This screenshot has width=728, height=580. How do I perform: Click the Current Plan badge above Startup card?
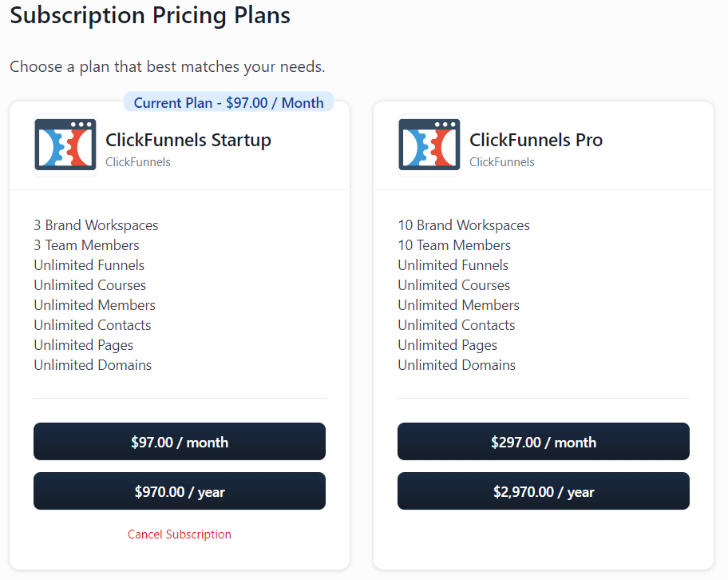click(228, 101)
